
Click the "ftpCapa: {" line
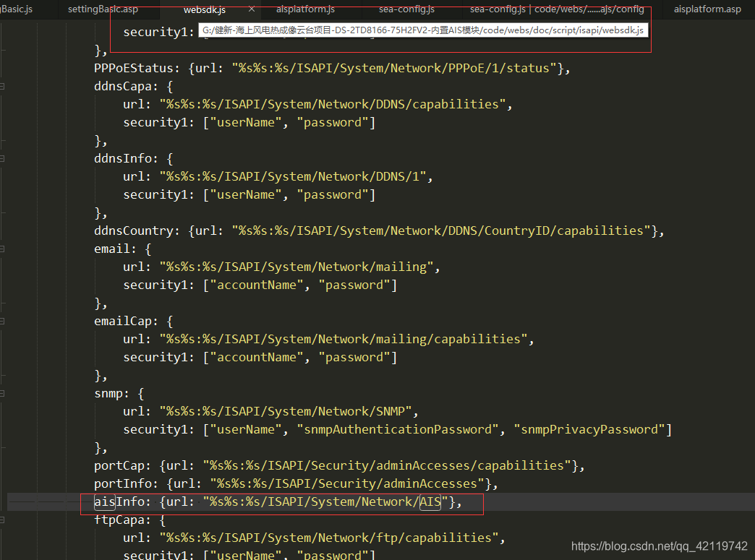coord(129,520)
